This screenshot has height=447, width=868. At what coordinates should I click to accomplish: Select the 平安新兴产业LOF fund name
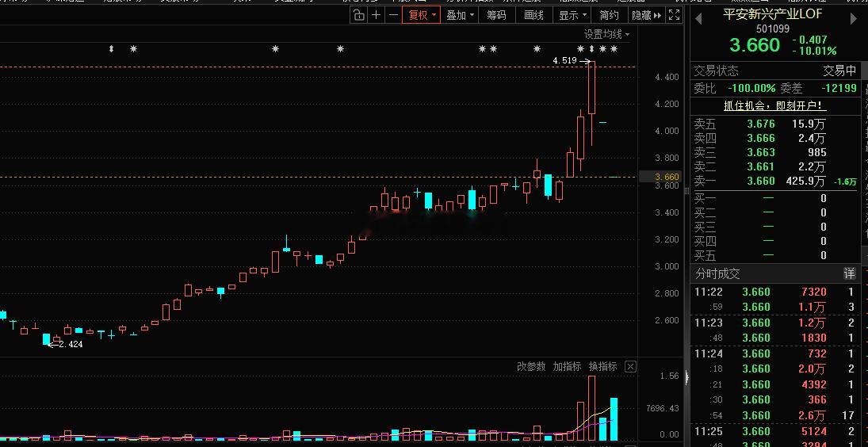(x=773, y=13)
